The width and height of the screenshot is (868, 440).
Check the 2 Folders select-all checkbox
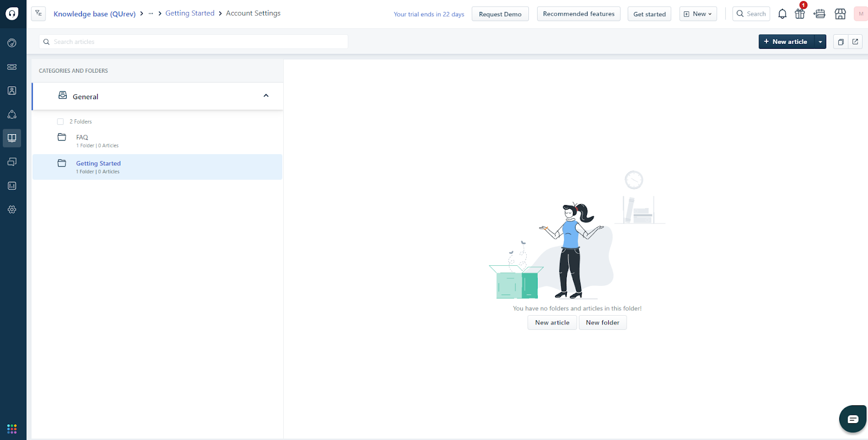tap(60, 122)
